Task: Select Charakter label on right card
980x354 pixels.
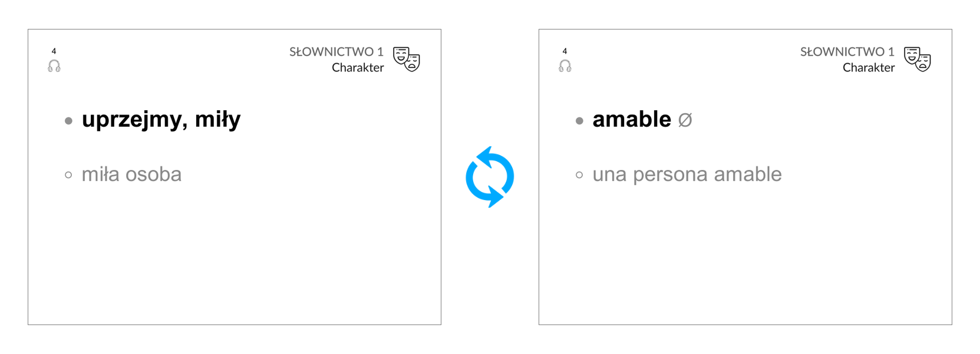Action: point(869,68)
